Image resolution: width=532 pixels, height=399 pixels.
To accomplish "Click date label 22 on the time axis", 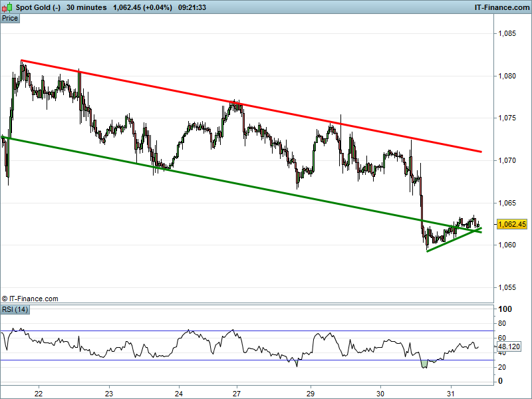I will tap(39, 392).
